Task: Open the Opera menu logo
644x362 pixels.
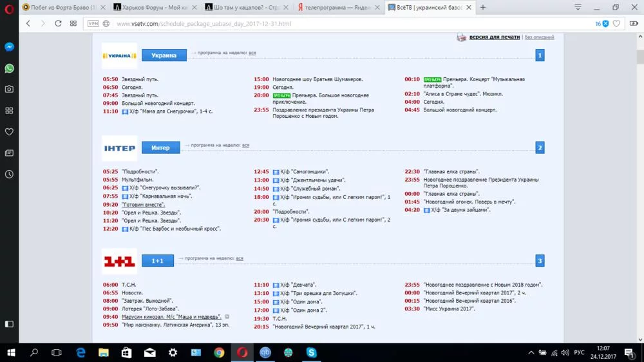Action: click(9, 8)
